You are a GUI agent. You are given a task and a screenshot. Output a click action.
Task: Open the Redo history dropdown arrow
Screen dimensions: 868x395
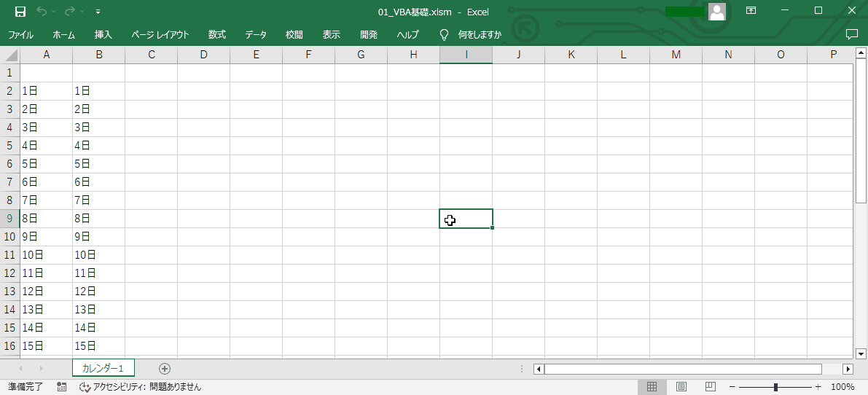tap(82, 12)
